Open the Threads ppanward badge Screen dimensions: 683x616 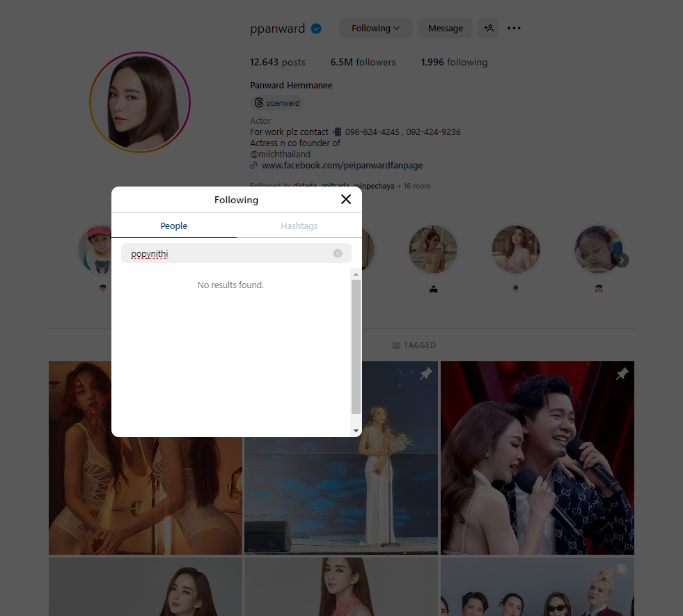[277, 103]
